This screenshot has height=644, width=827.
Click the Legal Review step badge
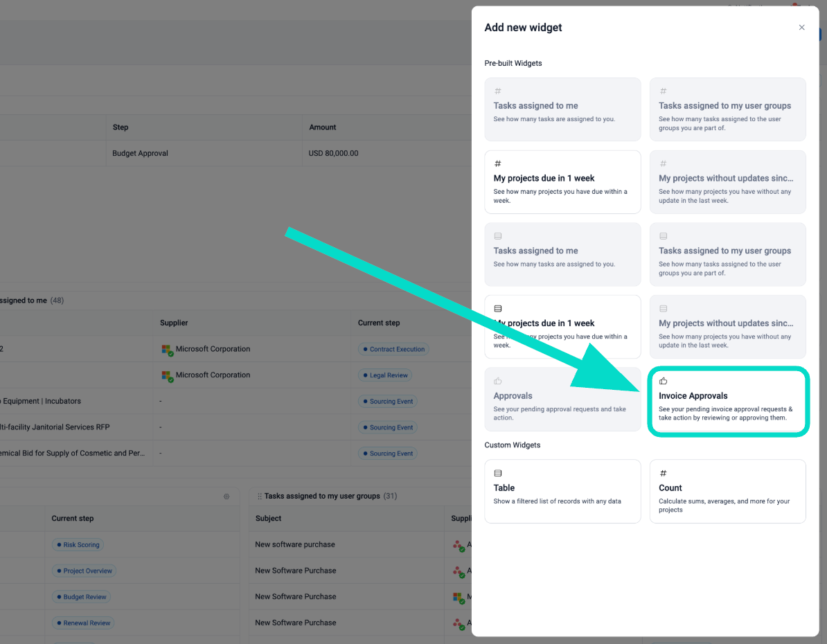(x=384, y=375)
